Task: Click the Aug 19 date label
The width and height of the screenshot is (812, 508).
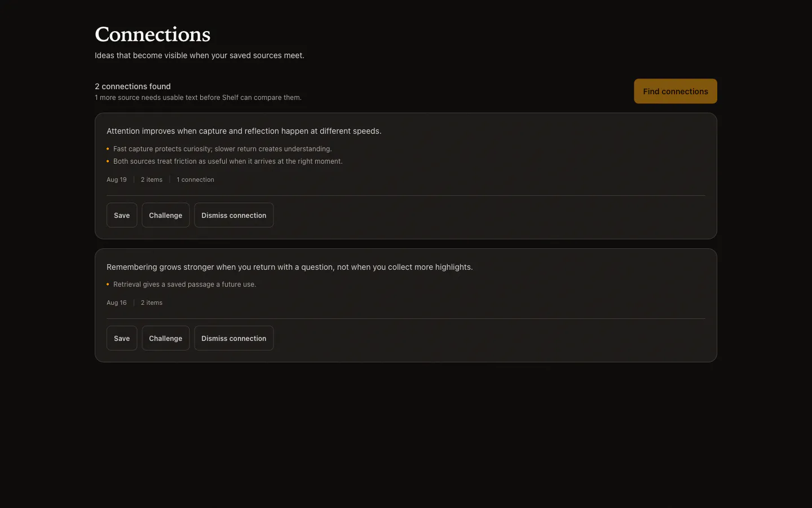Action: (x=117, y=179)
